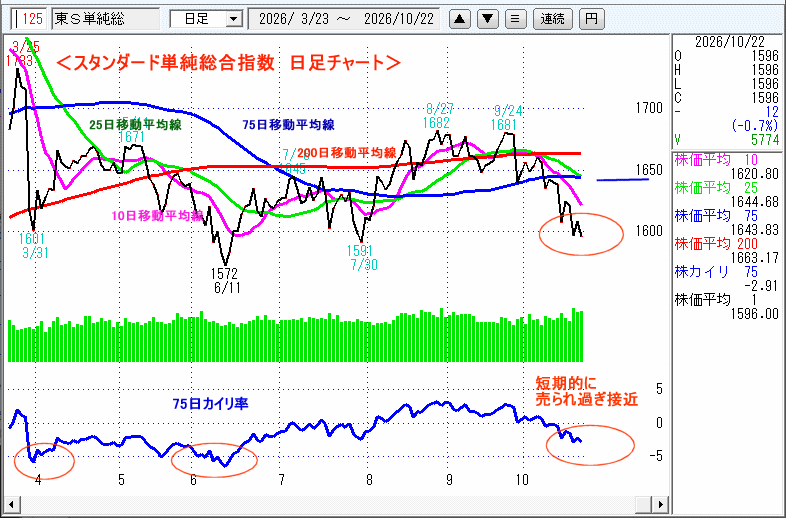Click the 株価平均 200 value 1663.17

click(755, 258)
